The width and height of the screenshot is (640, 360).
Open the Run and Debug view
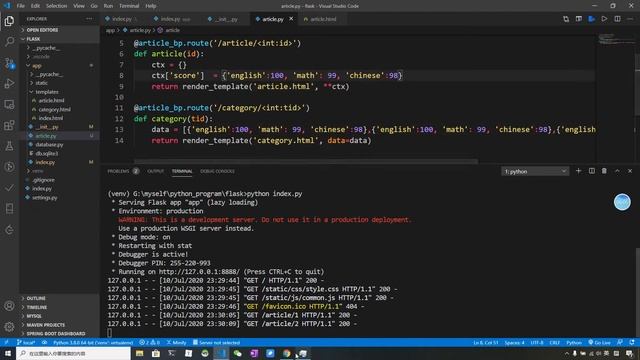coord(9,84)
